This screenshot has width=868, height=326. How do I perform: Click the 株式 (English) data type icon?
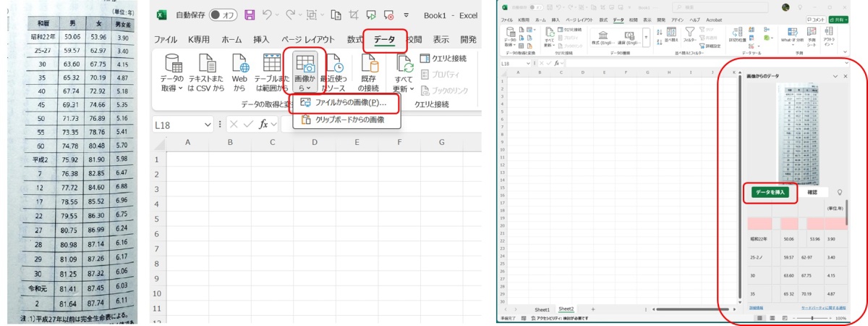coord(603,38)
